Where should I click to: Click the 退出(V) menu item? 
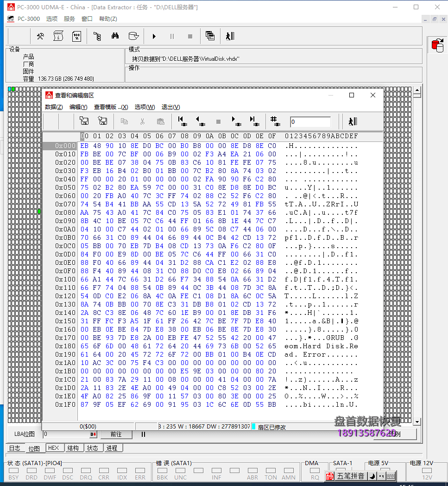[x=170, y=107]
